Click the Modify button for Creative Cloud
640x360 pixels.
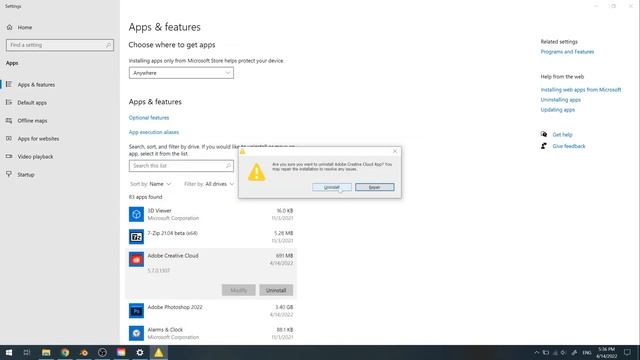pos(238,290)
